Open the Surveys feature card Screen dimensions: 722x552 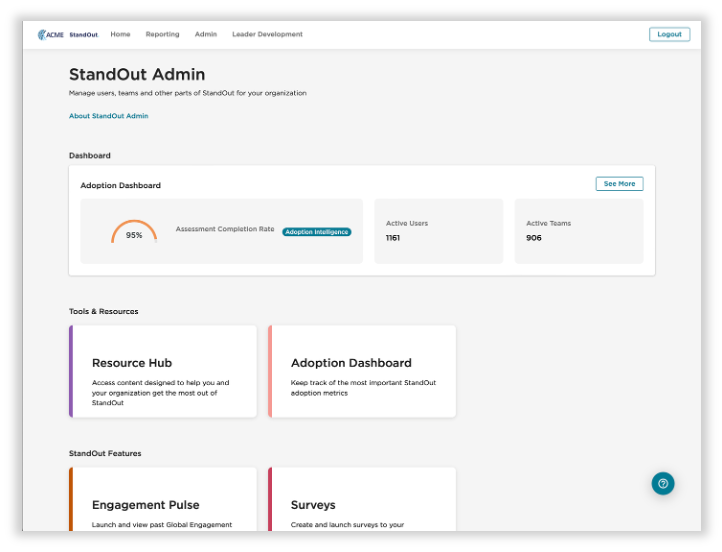(x=362, y=500)
